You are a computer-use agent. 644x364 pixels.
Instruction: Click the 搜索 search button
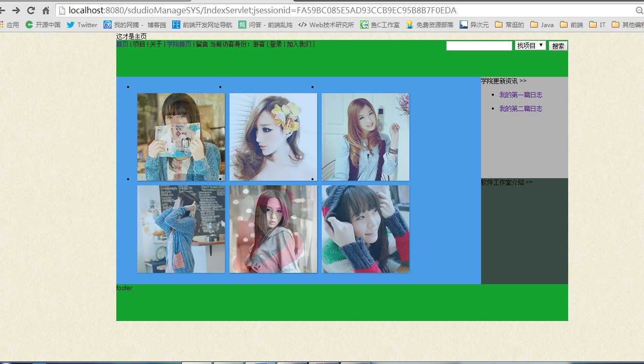[558, 46]
